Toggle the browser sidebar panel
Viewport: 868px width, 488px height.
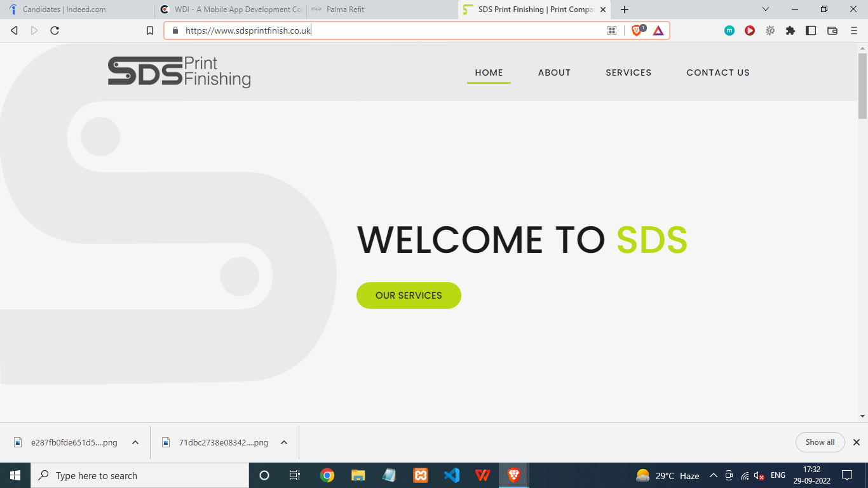coord(811,30)
